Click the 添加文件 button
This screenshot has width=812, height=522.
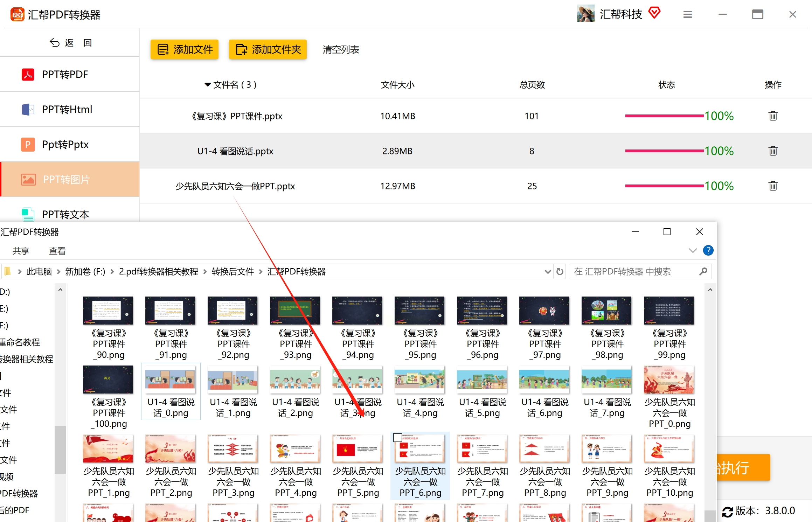pyautogui.click(x=185, y=50)
